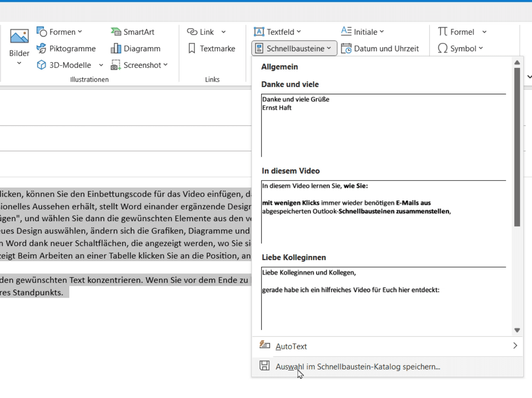Expand the Formel dropdown arrow
This screenshot has height=398, width=532.
[484, 32]
